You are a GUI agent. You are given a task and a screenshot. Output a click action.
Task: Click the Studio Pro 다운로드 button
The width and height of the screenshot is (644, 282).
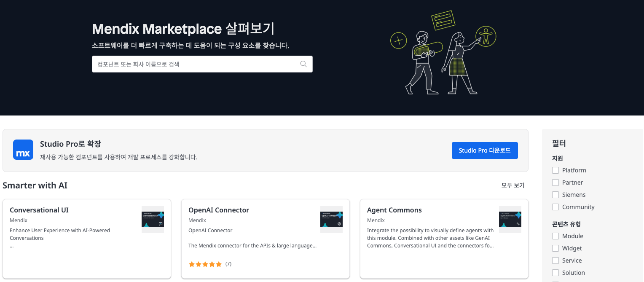tap(485, 150)
